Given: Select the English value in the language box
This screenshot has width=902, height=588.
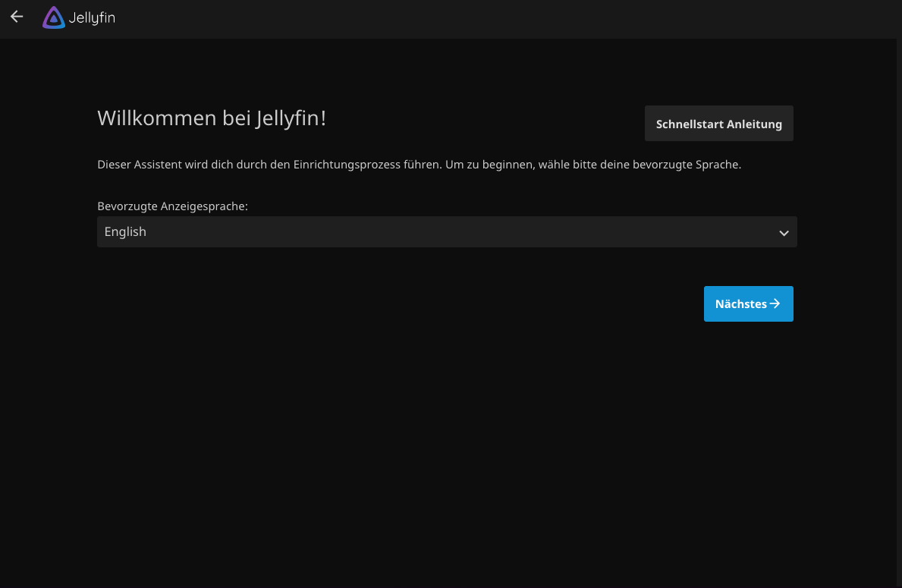Looking at the screenshot, I should coord(126,232).
